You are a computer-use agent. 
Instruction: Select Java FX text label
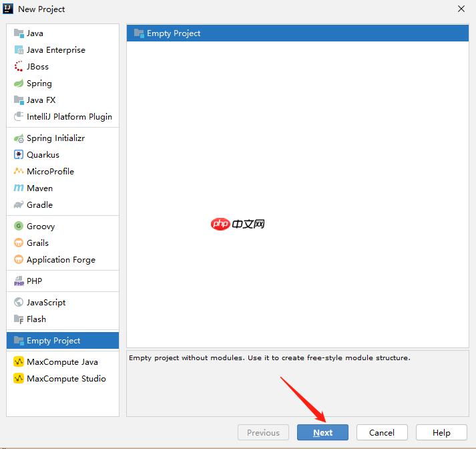pos(41,100)
